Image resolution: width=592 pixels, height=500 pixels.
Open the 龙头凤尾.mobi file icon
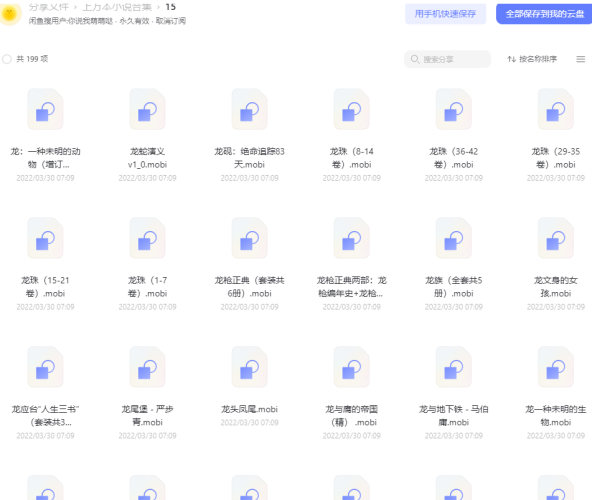tap(250, 367)
